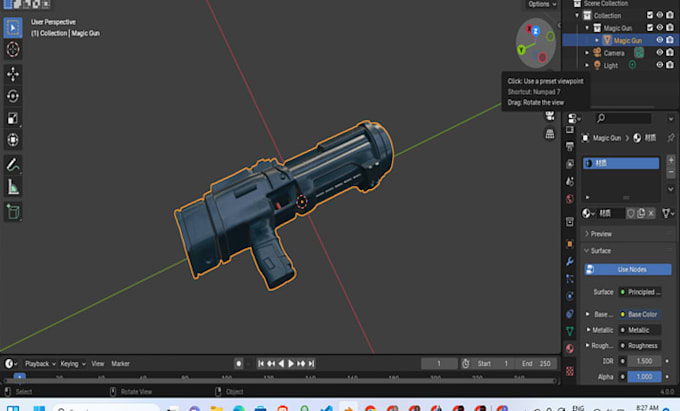Click the Z axis on navigation gizmo
The width and height of the screenshot is (680, 411).
(536, 31)
